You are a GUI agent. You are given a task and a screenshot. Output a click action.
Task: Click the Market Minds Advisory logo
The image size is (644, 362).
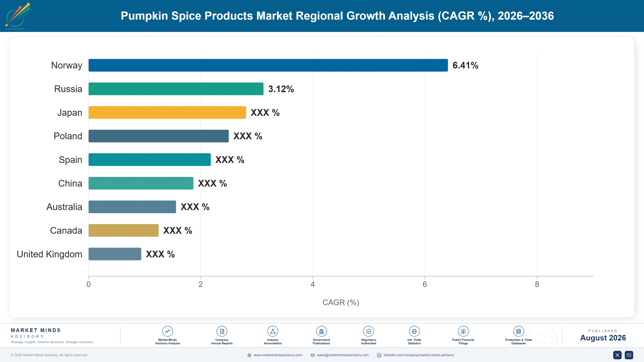(x=17, y=16)
